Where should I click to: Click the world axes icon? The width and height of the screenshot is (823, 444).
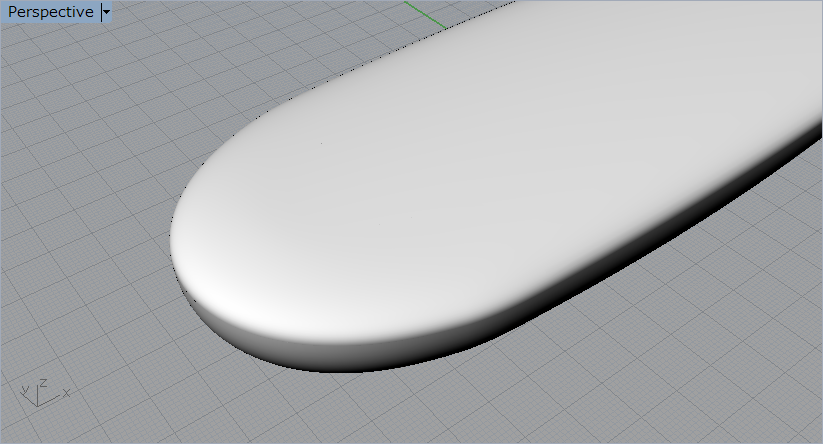click(45, 393)
